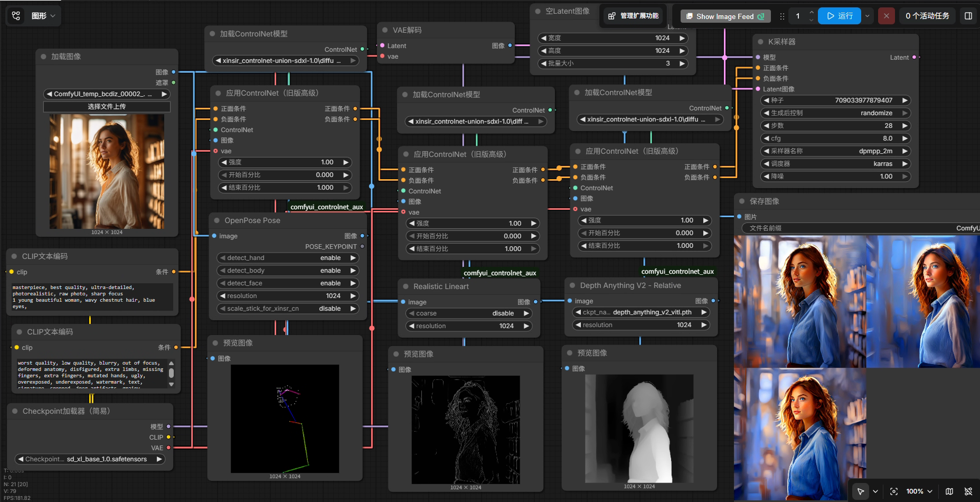Grab the queue toolbar drag handle
Viewport: 980px width, 502px height.
782,16
